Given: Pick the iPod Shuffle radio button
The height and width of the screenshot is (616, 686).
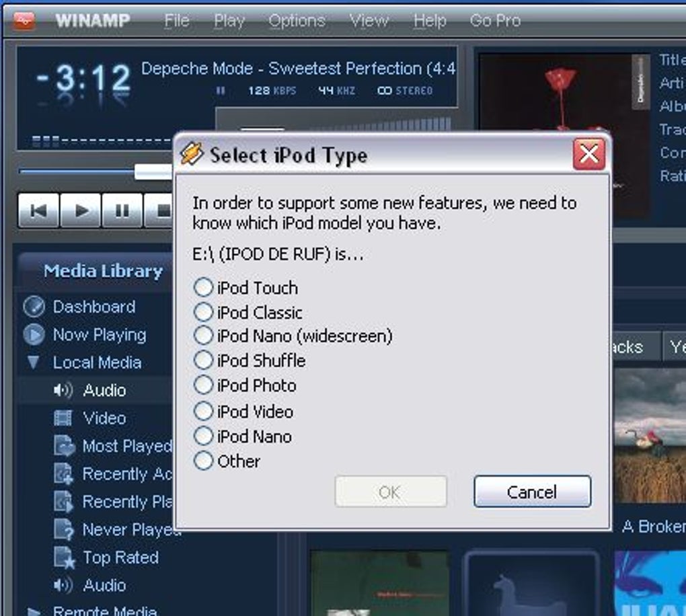Looking at the screenshot, I should click(203, 360).
